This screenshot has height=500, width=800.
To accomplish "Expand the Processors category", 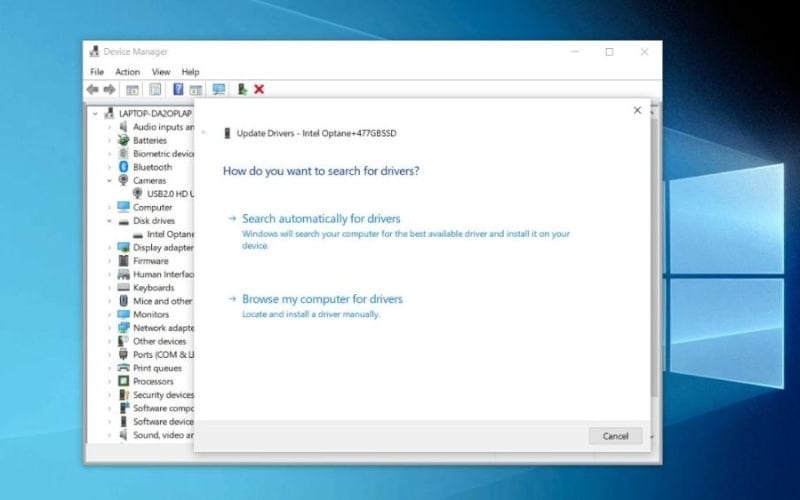I will click(x=109, y=382).
